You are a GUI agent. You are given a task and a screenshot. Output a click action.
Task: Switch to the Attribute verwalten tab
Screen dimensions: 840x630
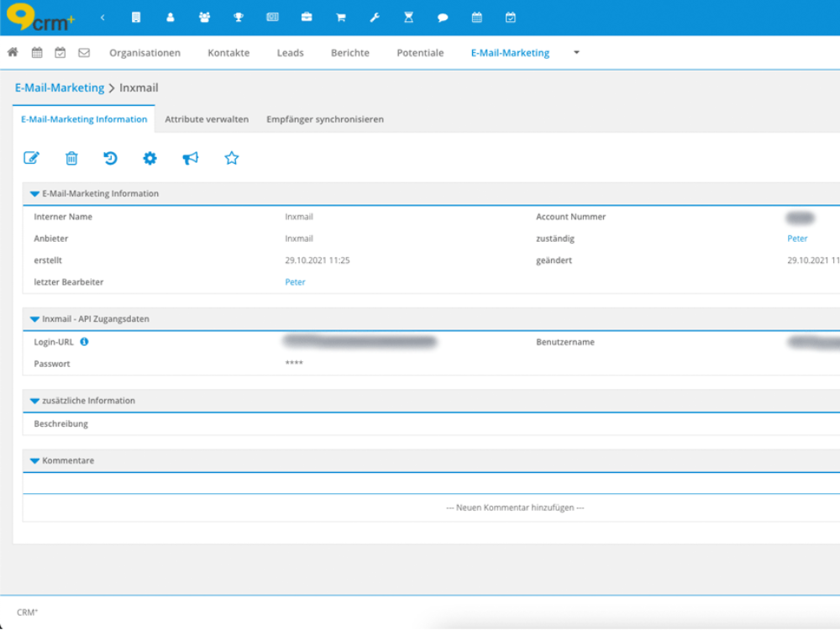pyautogui.click(x=207, y=119)
